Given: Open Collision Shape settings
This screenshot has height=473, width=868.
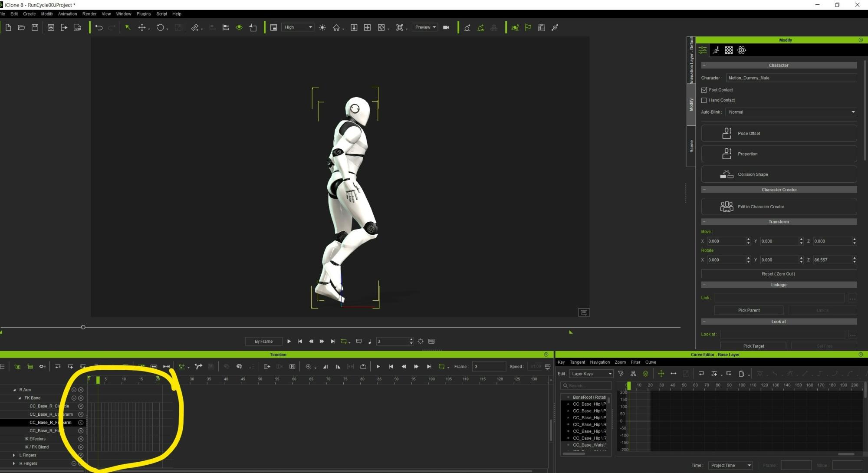Looking at the screenshot, I should pyautogui.click(x=779, y=174).
